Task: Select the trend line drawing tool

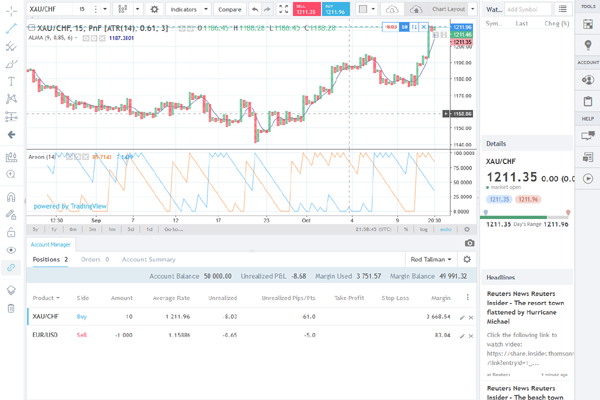Action: [11, 28]
